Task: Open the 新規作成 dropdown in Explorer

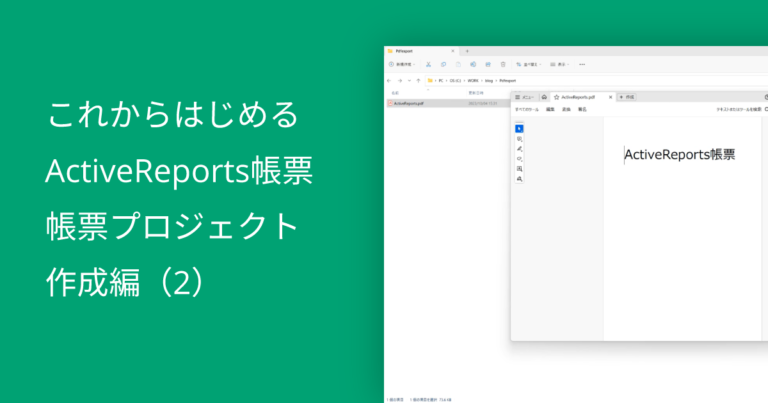Action: (402, 64)
